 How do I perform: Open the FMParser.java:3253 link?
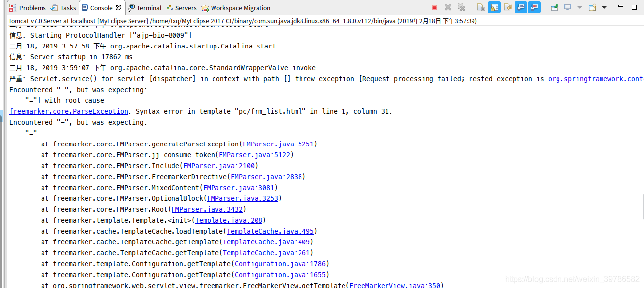point(243,198)
